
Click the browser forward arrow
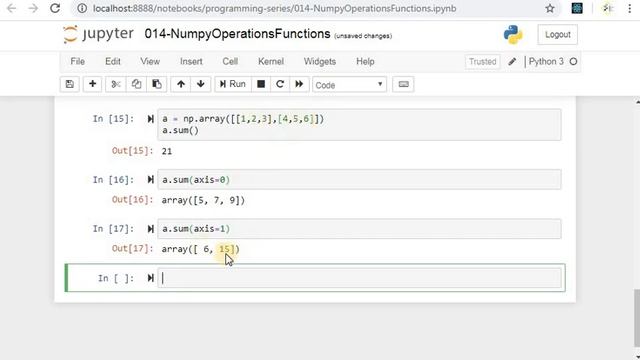33,8
